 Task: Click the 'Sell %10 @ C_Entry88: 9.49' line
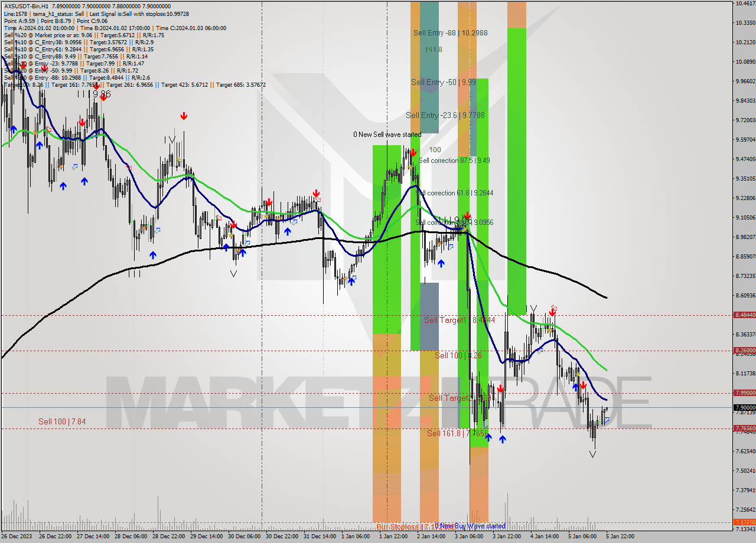[76, 56]
